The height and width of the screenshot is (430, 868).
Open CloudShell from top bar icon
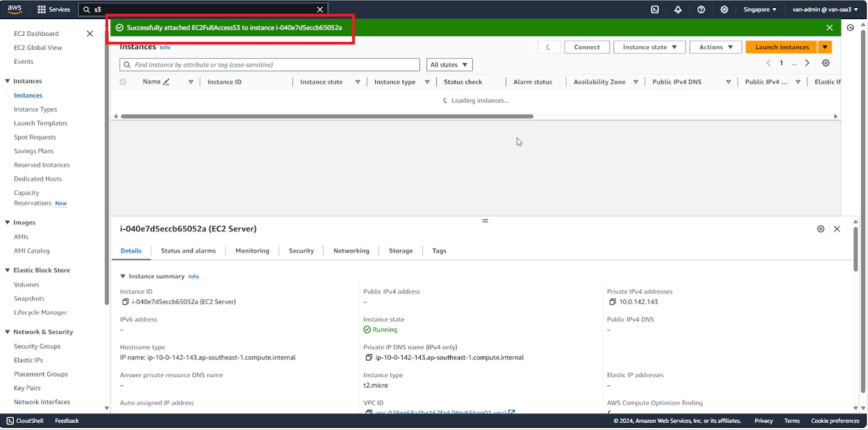point(655,9)
